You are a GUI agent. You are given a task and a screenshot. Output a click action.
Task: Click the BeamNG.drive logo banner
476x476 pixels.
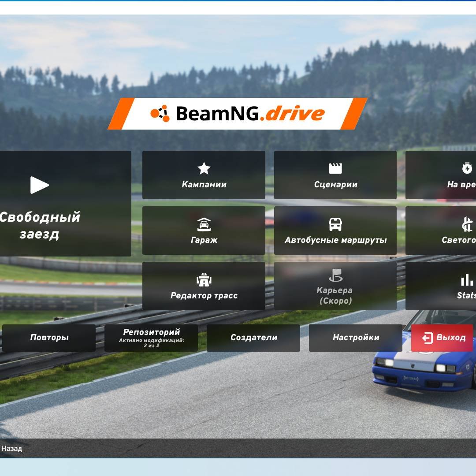(x=238, y=114)
